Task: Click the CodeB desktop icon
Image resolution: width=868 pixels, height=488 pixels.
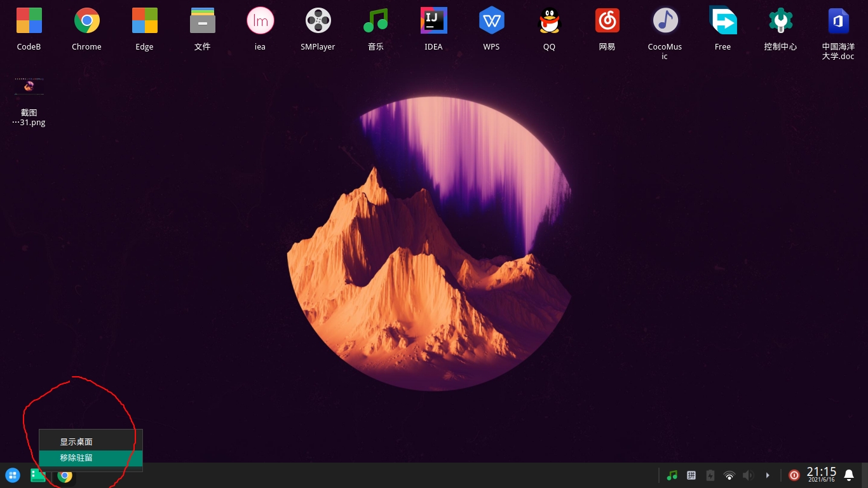Action: point(29,21)
